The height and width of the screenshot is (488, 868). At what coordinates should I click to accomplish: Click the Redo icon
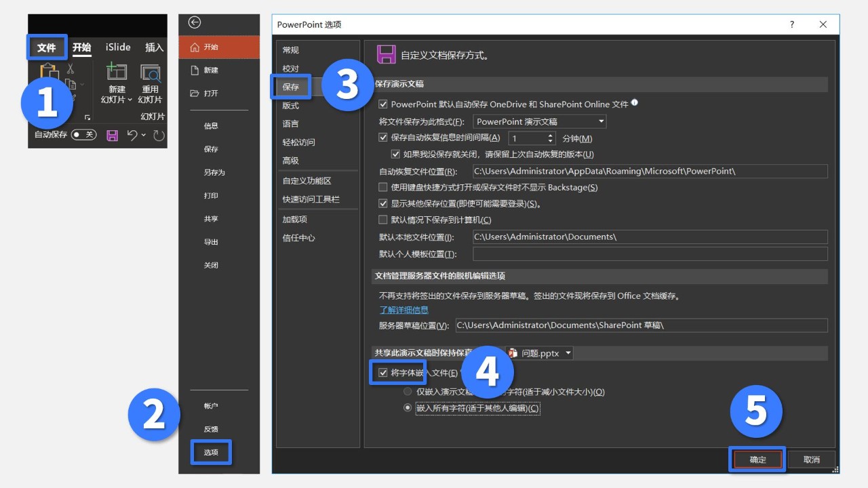coord(160,136)
